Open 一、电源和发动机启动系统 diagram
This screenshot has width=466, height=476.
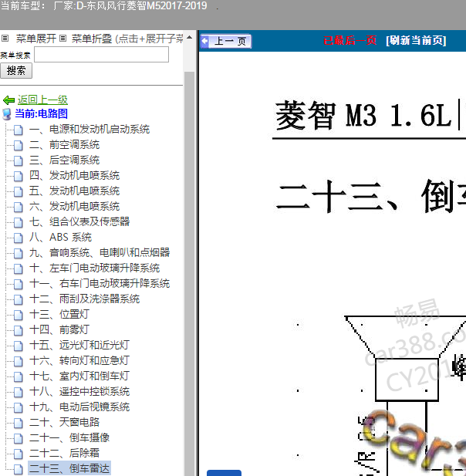(89, 130)
